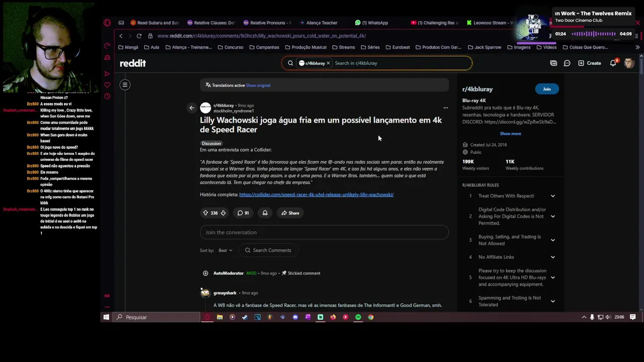The height and width of the screenshot is (362, 644).
Task: Downvote the Speed Racer post
Action: (x=223, y=213)
